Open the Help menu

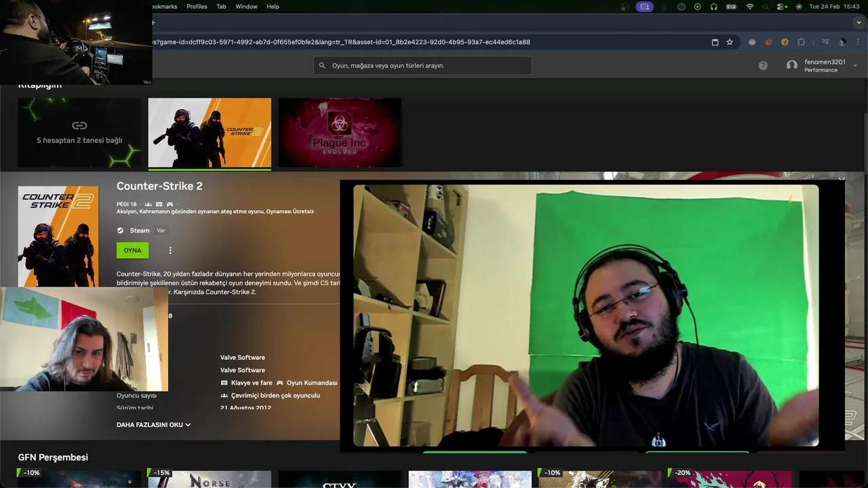click(x=273, y=7)
